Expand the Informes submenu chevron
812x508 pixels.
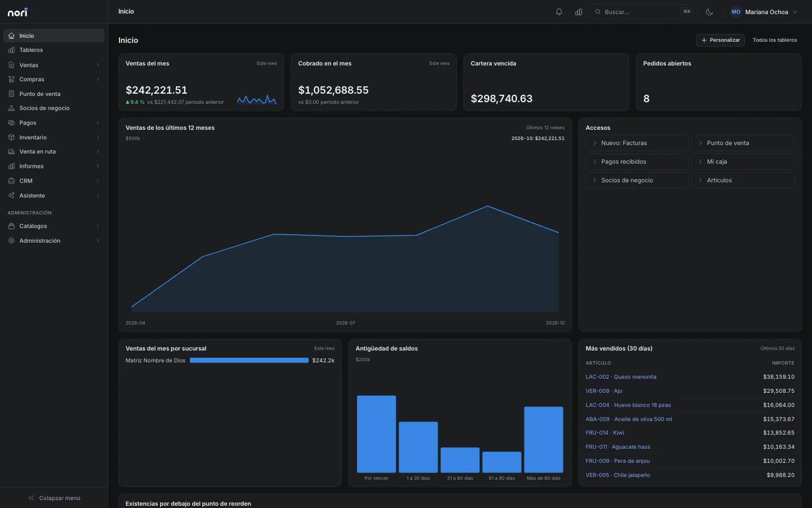(x=98, y=167)
